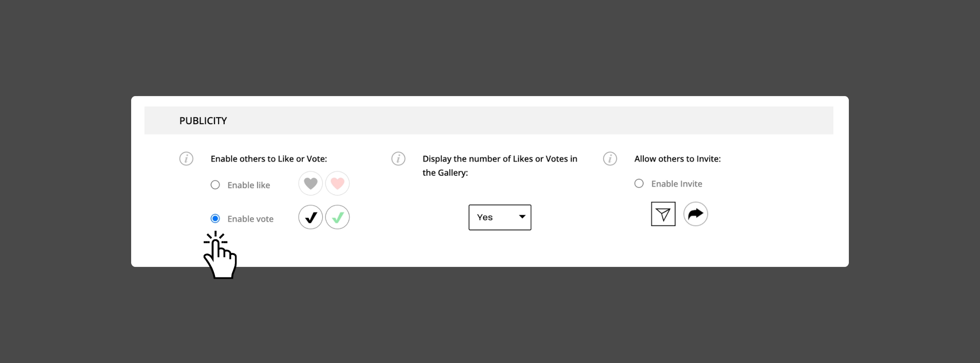
Task: Choose the gray heart like icon
Action: click(x=311, y=183)
